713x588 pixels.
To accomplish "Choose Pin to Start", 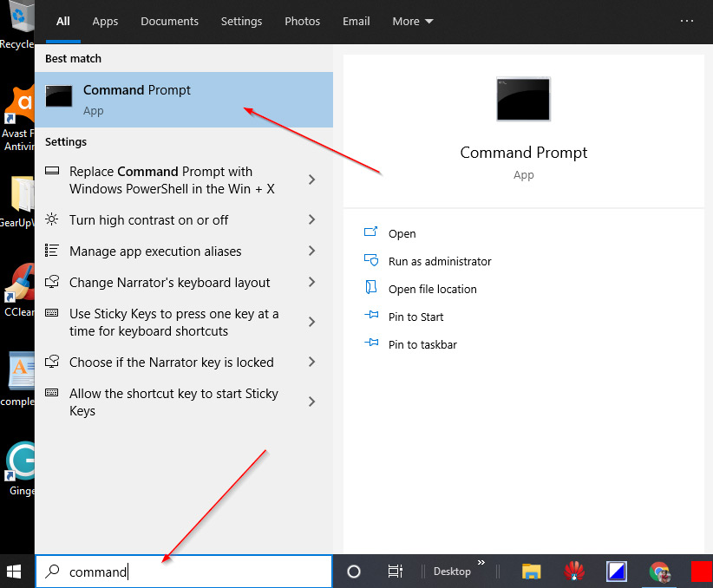I will point(415,317).
